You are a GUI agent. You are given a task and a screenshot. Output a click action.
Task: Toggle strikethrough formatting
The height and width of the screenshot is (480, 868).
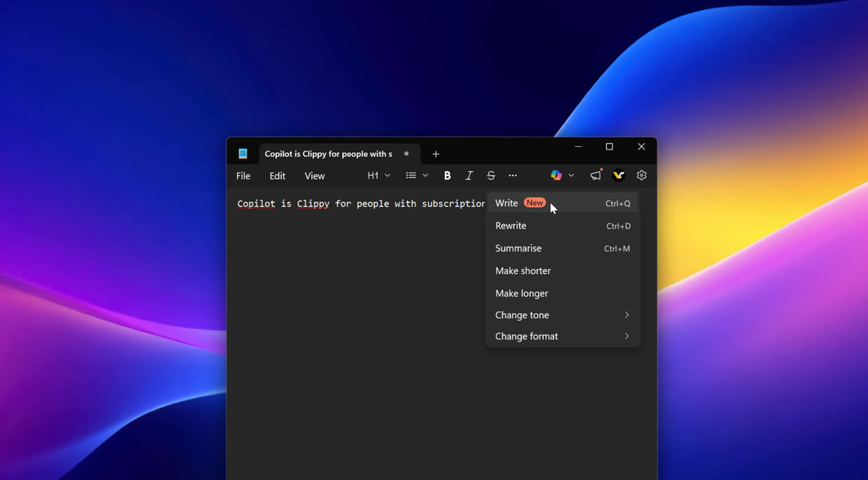tap(491, 176)
